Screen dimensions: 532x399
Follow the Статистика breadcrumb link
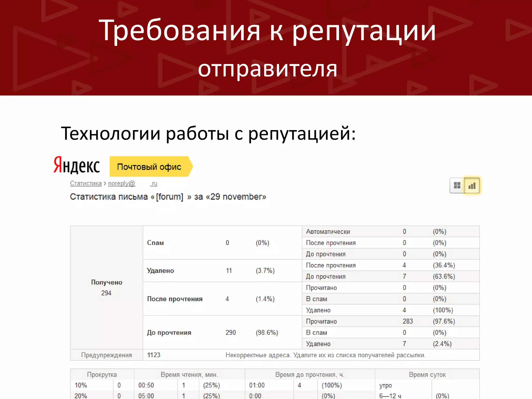tap(86, 183)
